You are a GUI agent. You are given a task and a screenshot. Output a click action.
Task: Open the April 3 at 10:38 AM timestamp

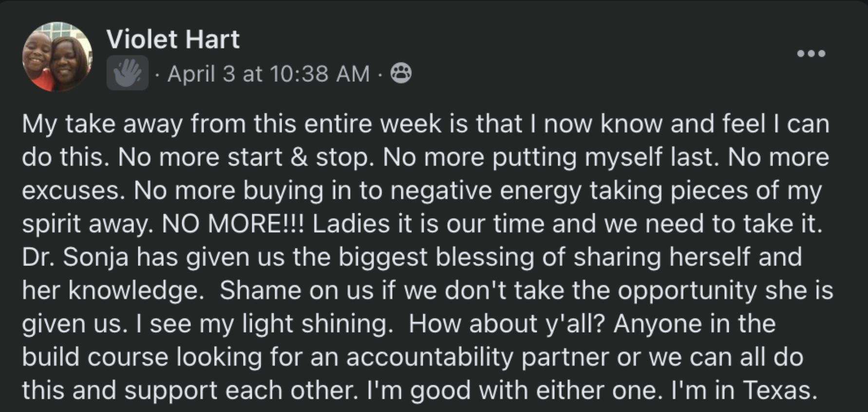pos(268,74)
